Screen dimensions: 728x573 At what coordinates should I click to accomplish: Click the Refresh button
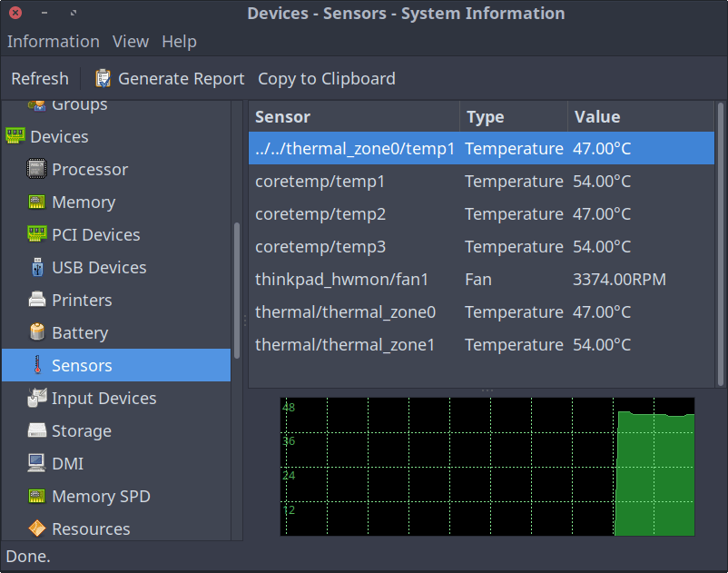point(40,78)
